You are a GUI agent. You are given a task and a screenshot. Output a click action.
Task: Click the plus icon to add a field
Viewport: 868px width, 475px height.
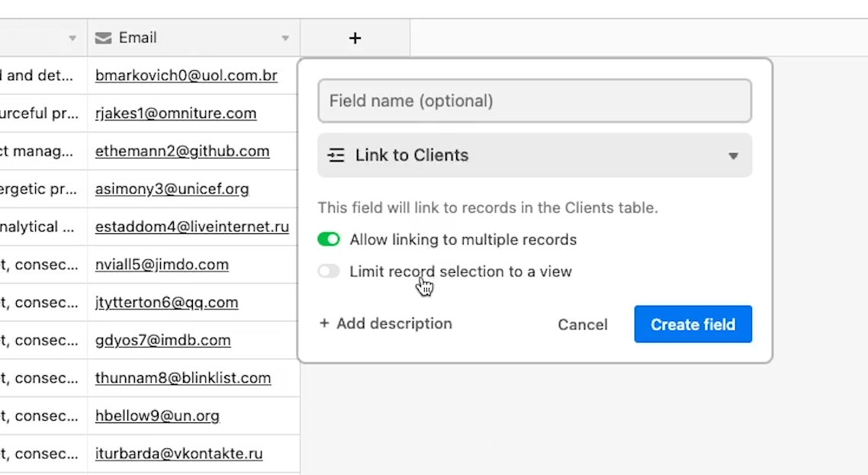(x=355, y=38)
